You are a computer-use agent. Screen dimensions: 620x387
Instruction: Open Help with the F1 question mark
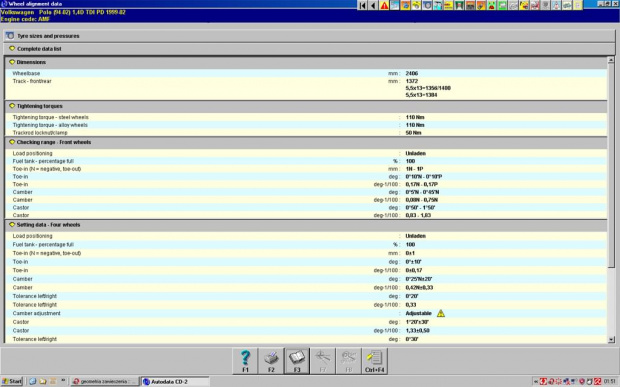click(245, 361)
